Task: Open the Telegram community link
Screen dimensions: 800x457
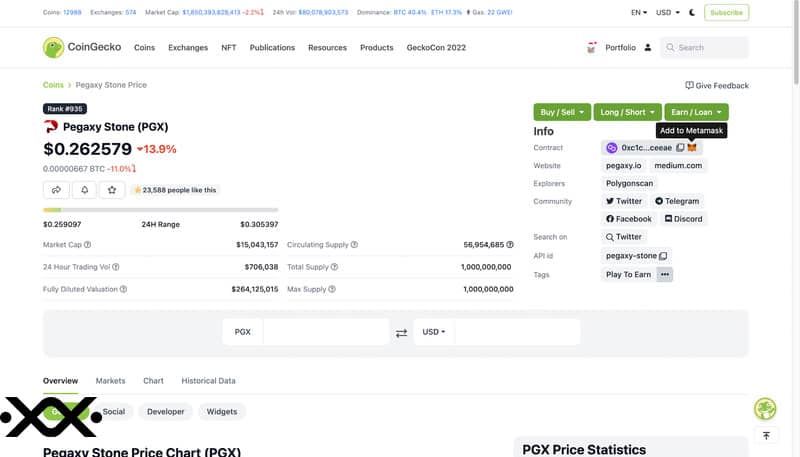Action: coord(677,201)
